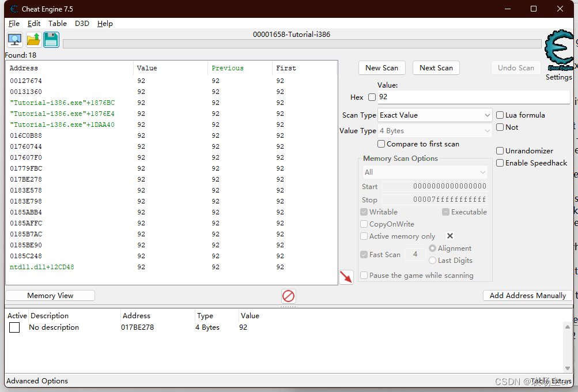Image resolution: width=578 pixels, height=392 pixels.
Task: Check Active memory only
Action: pyautogui.click(x=364, y=236)
